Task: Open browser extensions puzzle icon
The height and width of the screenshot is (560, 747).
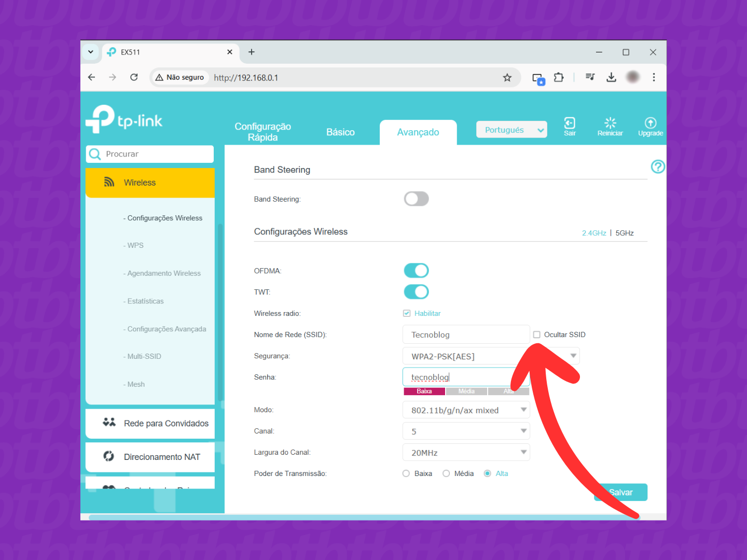Action: [558, 78]
